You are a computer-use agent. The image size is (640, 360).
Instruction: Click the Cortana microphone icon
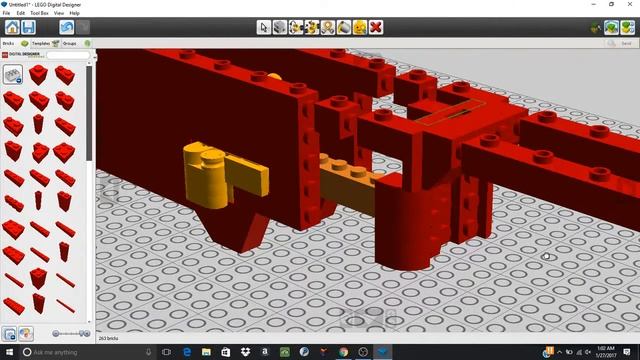(149, 352)
